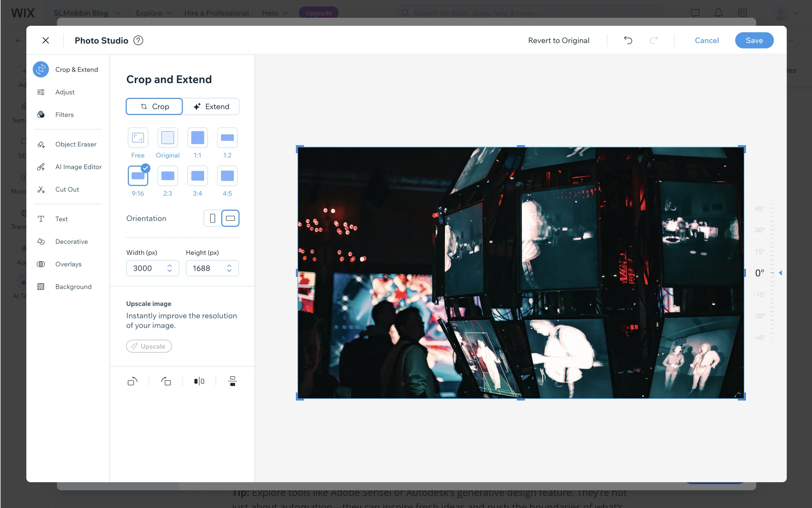Adjust height using stepper arrows
812x508 pixels.
229,268
